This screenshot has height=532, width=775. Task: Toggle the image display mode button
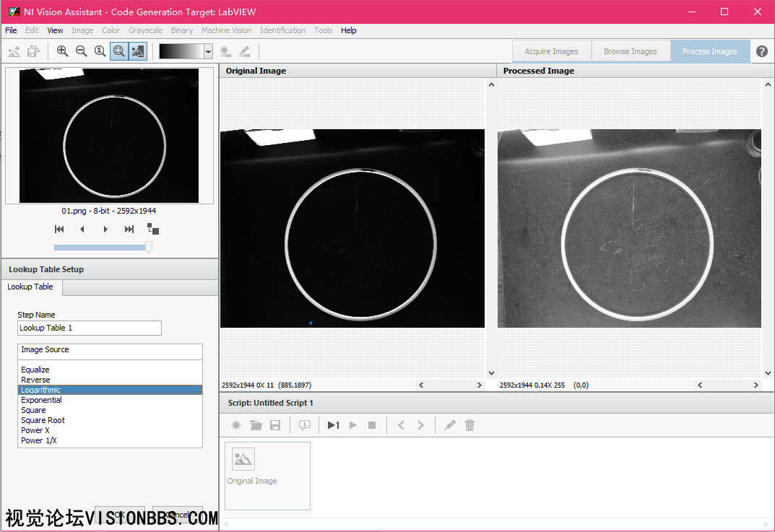(x=137, y=51)
